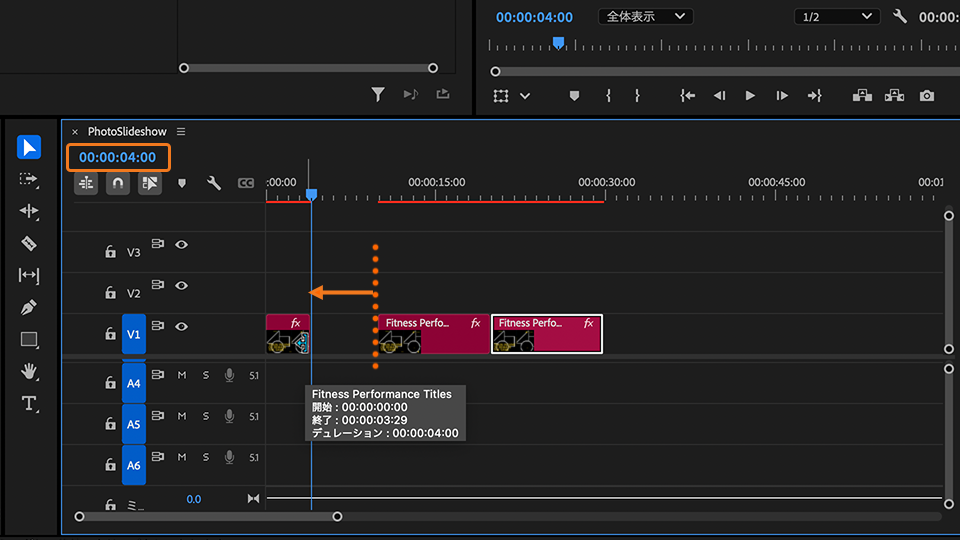Image resolution: width=960 pixels, height=540 pixels.
Task: Select the PhotoSlideshow sequence tab
Action: click(127, 132)
